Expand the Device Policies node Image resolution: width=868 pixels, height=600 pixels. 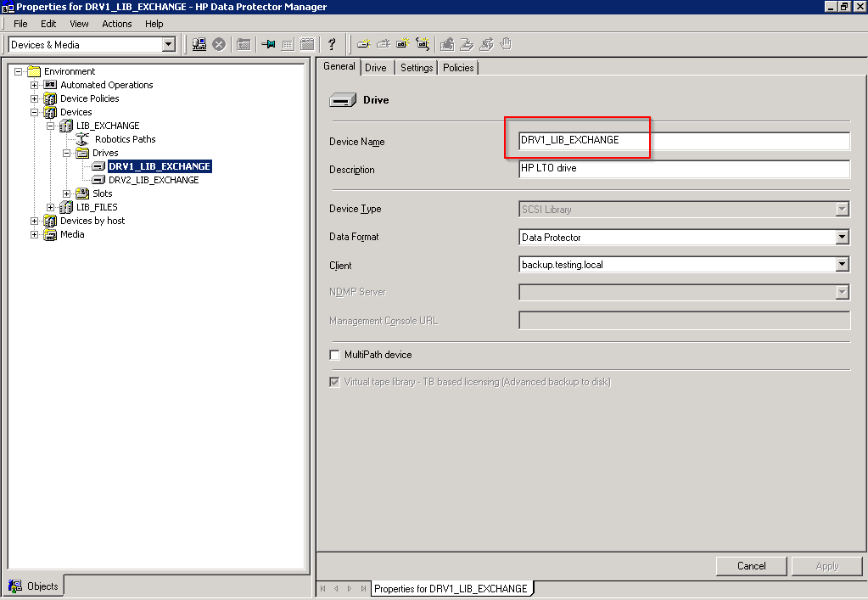click(x=35, y=98)
